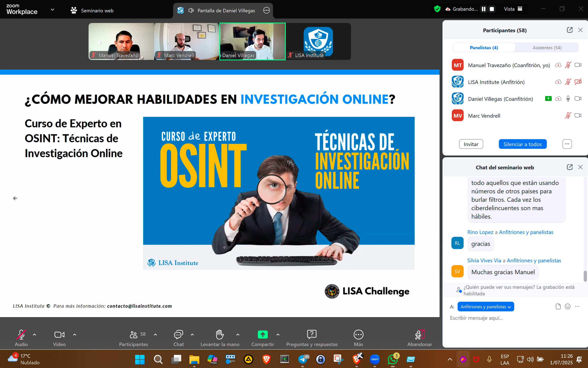Toggle Marc Vendrell muted microphone icon
This screenshot has height=368, width=588.
click(x=568, y=115)
